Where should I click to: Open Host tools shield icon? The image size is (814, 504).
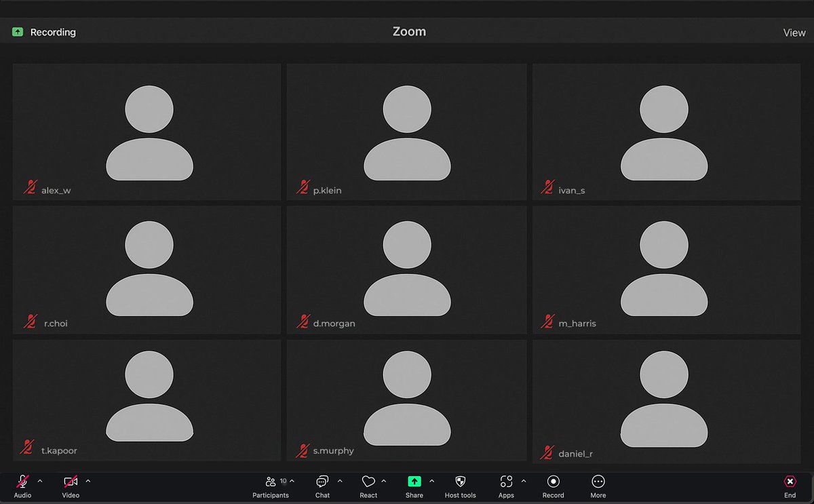tap(461, 482)
